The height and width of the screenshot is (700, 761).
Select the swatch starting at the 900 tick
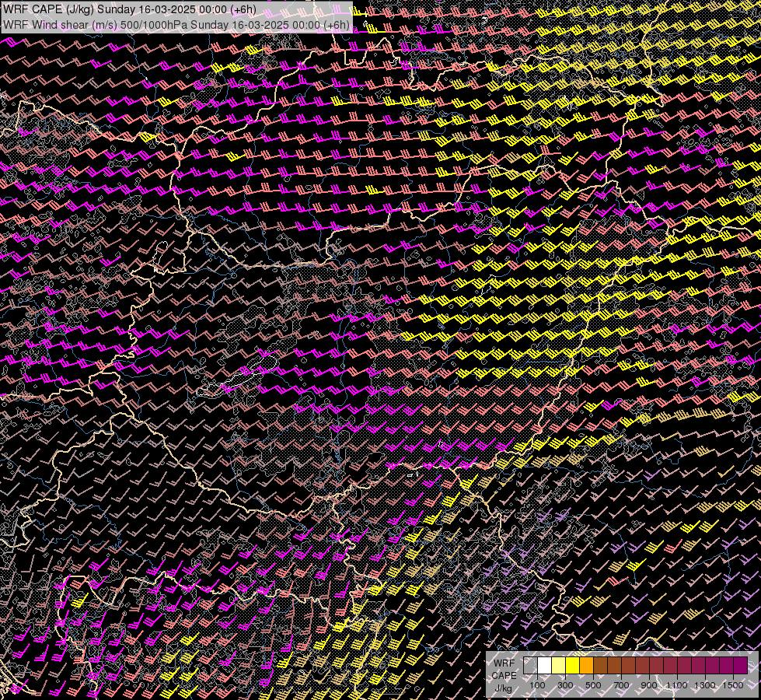point(657,666)
